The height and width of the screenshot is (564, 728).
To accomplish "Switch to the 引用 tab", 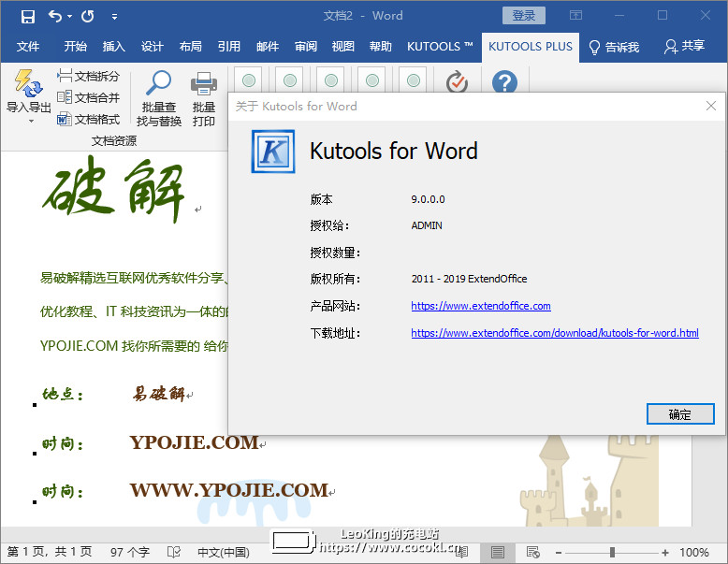I will (229, 47).
